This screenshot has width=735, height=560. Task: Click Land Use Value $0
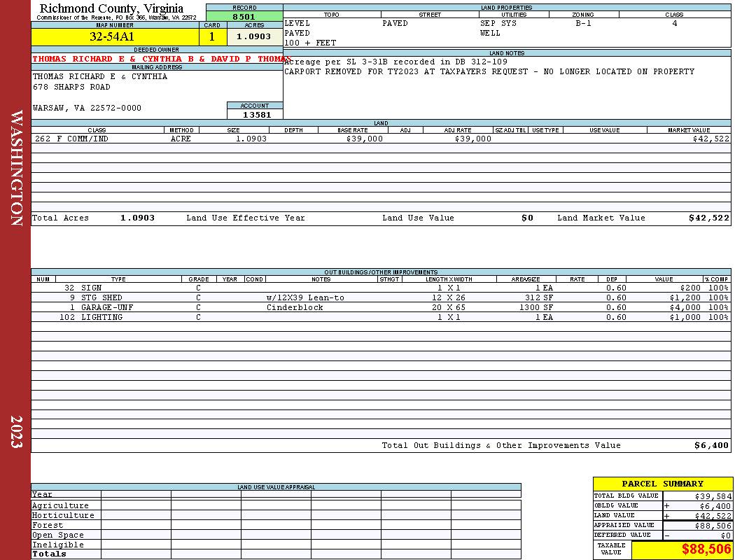click(527, 218)
